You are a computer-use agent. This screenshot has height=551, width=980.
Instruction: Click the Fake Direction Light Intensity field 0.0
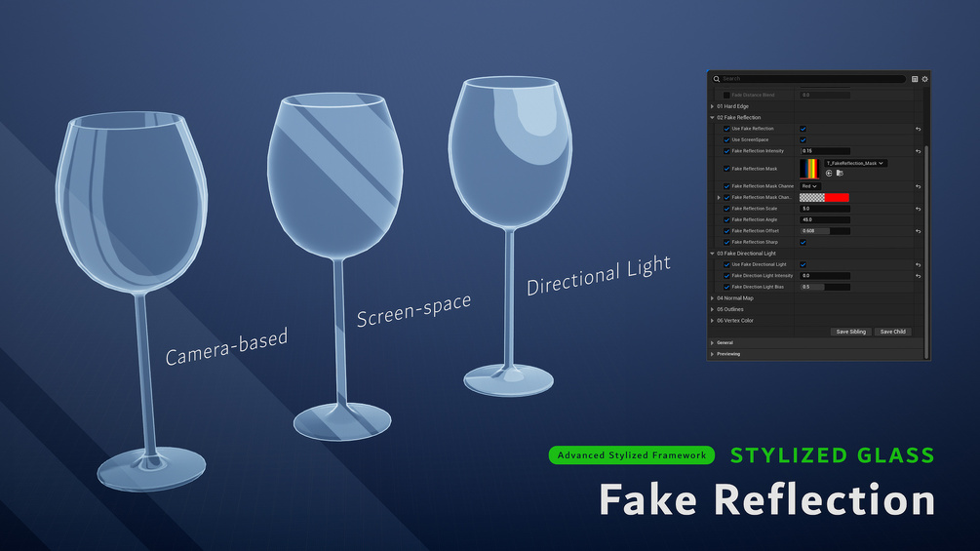tap(825, 275)
